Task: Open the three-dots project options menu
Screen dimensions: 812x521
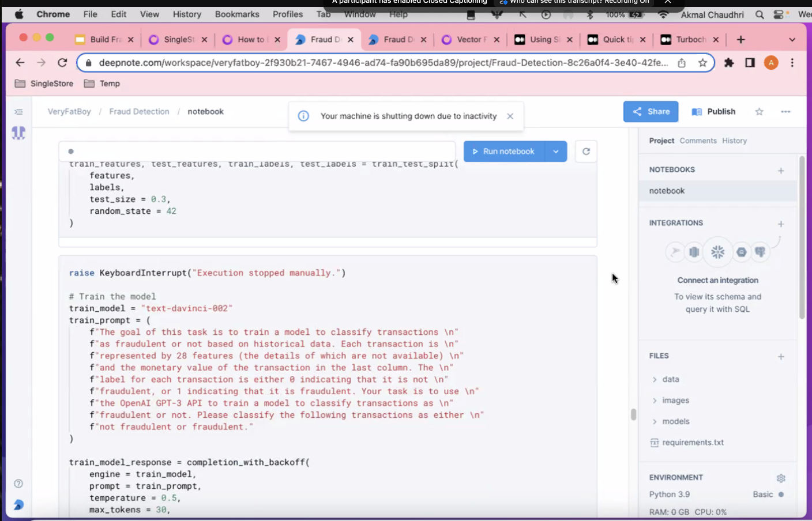Action: [785, 112]
